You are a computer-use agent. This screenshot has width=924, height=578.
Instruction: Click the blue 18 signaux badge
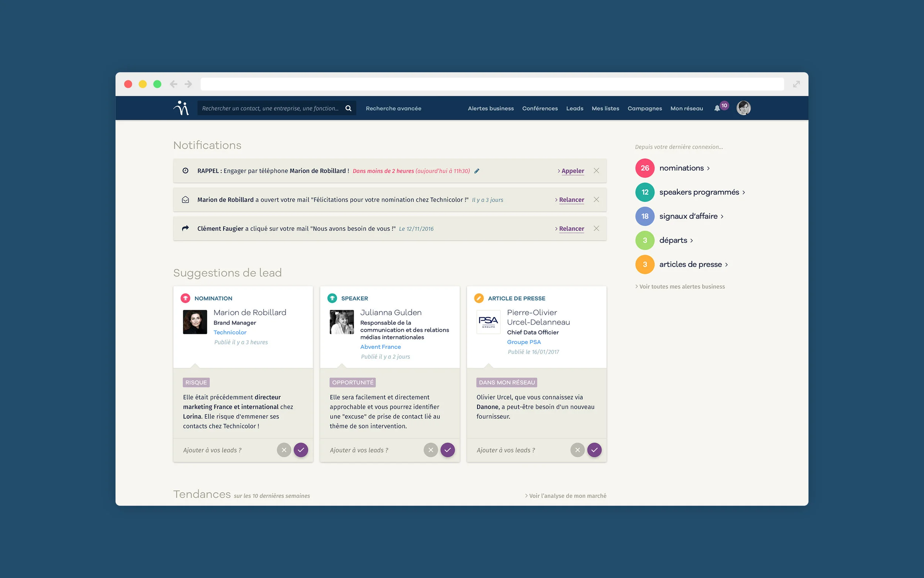[645, 216]
